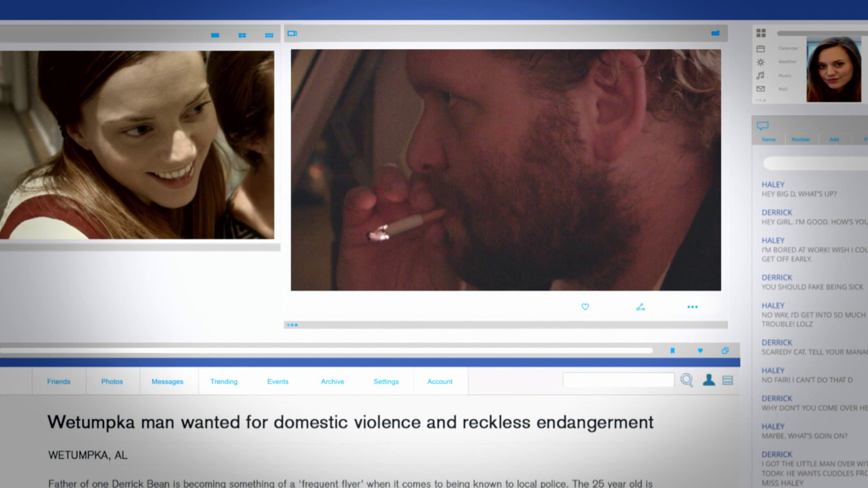Click the heart like icon under video

585,307
